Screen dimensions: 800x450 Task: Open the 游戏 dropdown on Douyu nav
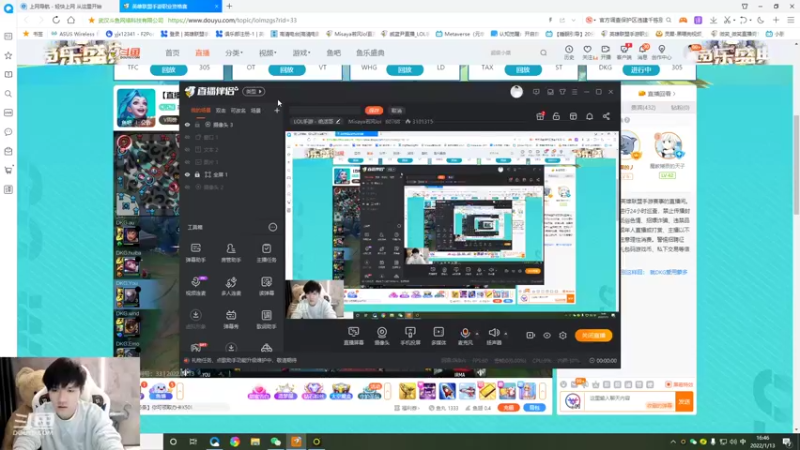coord(301,53)
